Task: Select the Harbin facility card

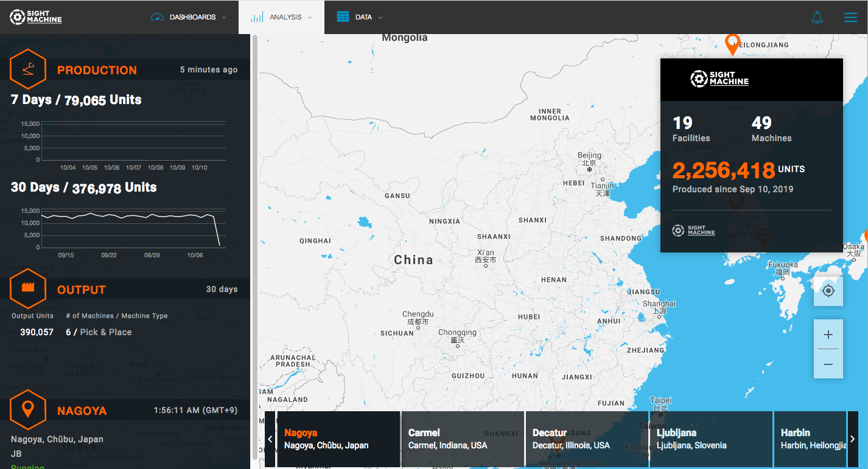Action: pos(810,439)
